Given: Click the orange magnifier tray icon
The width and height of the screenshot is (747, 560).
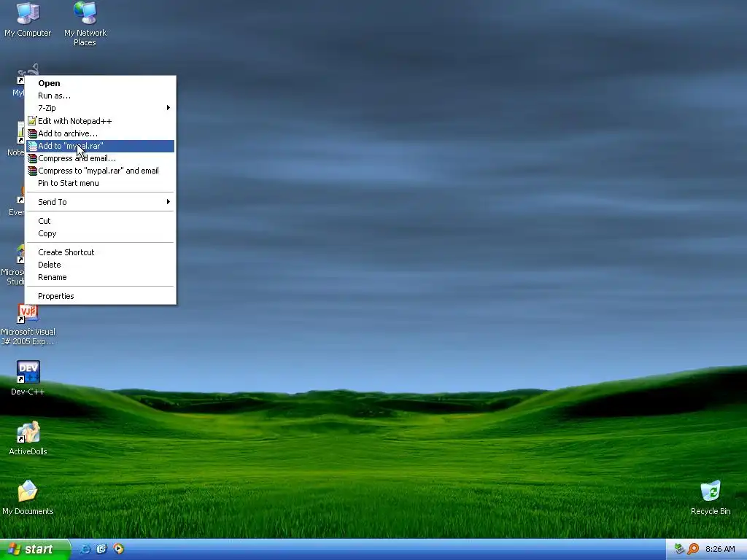Looking at the screenshot, I should (693, 549).
